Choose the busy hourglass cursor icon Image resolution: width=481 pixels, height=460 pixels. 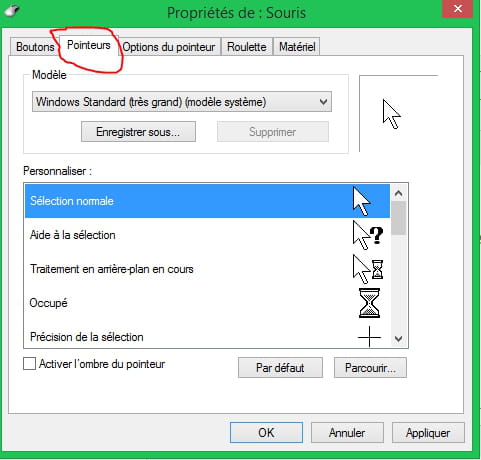(369, 303)
